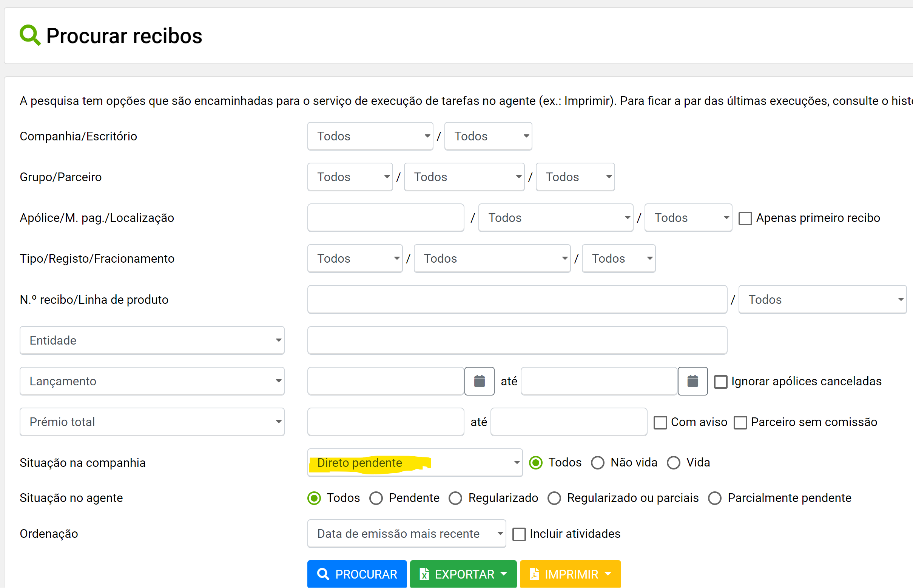Open the start date calendar picker

pos(479,381)
